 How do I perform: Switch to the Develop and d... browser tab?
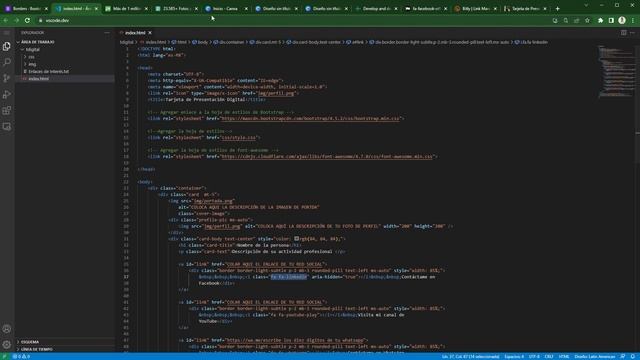376,9
